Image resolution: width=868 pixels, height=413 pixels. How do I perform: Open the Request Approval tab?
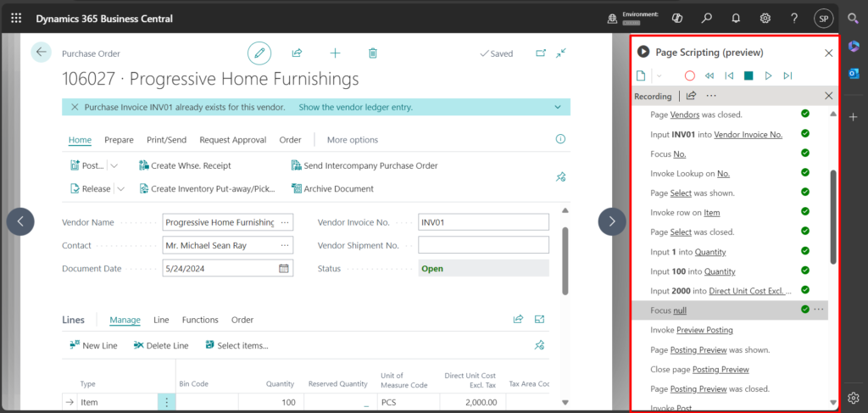(233, 140)
